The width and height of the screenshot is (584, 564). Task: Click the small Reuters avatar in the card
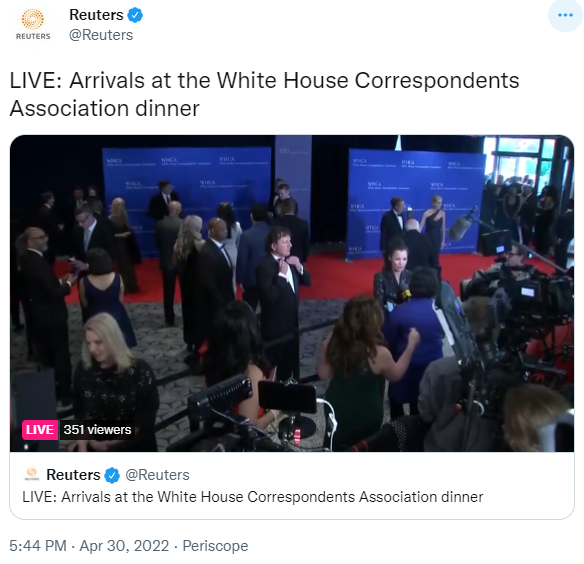32,474
